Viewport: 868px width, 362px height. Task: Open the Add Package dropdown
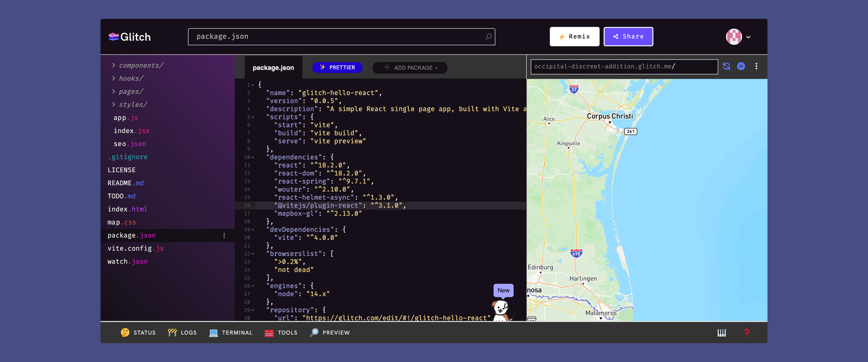point(410,68)
